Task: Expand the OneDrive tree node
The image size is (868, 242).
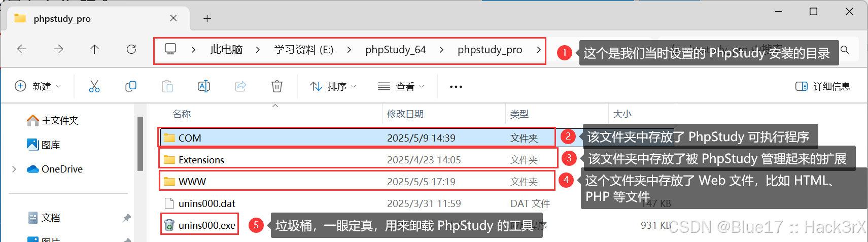Action: (14, 169)
